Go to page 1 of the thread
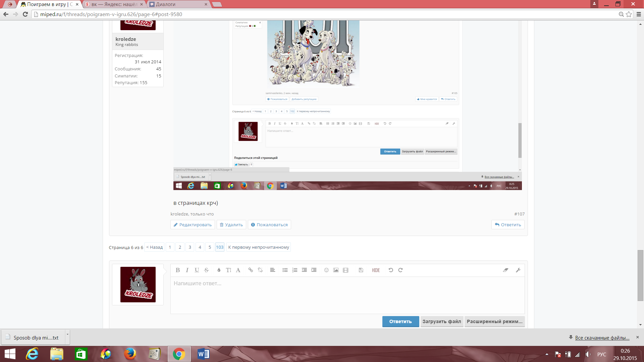Image resolution: width=644 pixels, height=362 pixels. 170,247
